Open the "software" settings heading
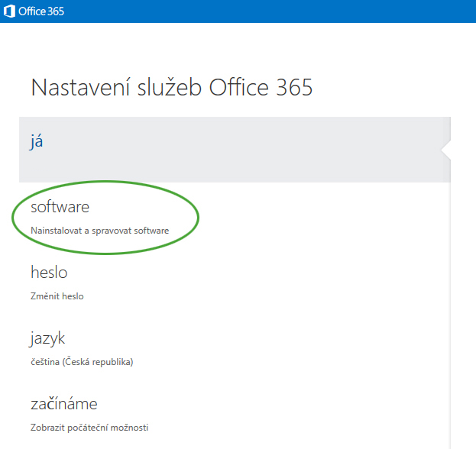 [x=60, y=206]
